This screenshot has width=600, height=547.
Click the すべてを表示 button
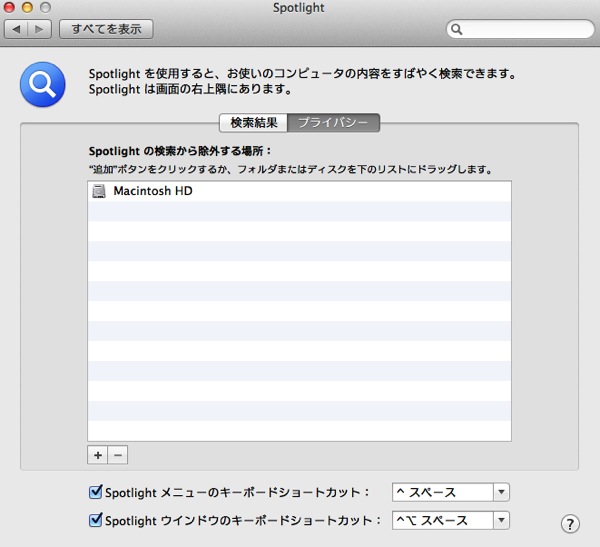106,29
